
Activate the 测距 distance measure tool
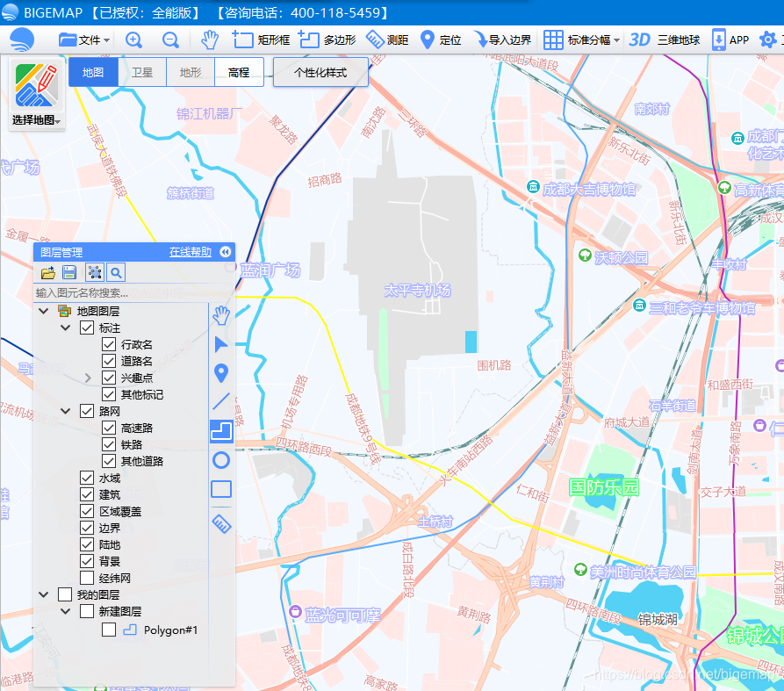point(387,40)
